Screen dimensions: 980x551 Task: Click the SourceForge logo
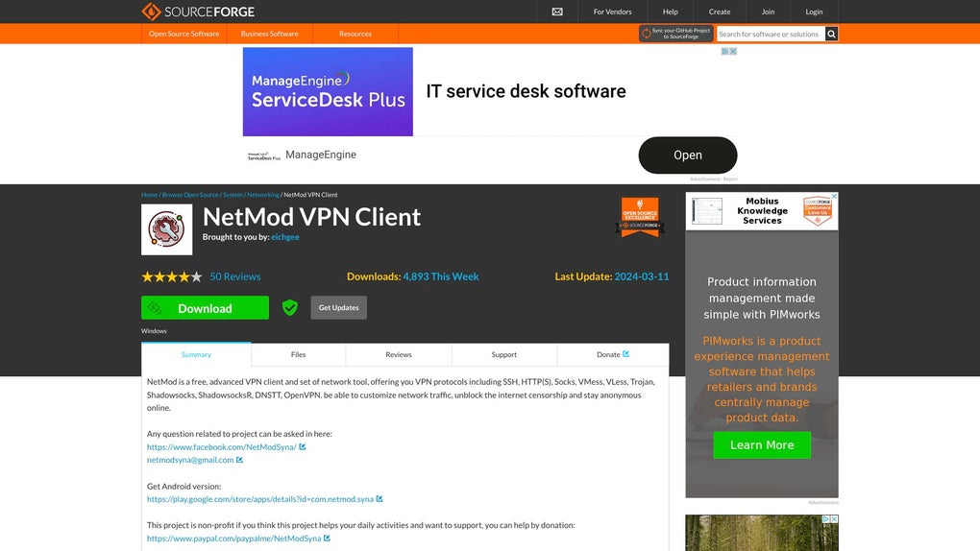coord(198,12)
